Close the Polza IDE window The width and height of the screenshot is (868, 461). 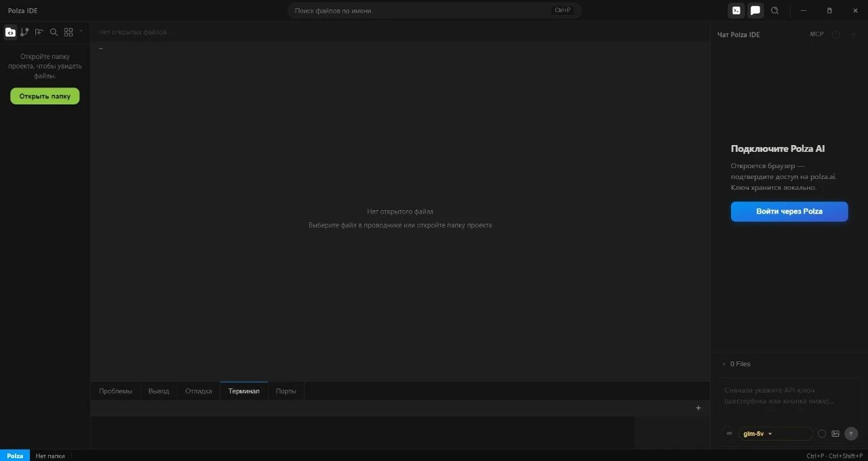pos(855,10)
